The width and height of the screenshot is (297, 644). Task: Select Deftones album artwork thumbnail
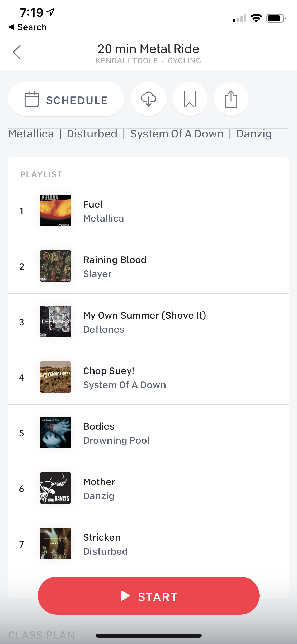click(x=55, y=321)
